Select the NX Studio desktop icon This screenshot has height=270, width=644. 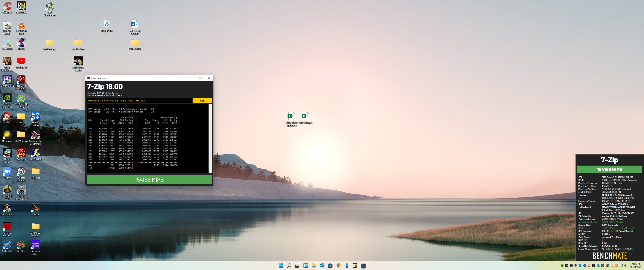[7, 136]
